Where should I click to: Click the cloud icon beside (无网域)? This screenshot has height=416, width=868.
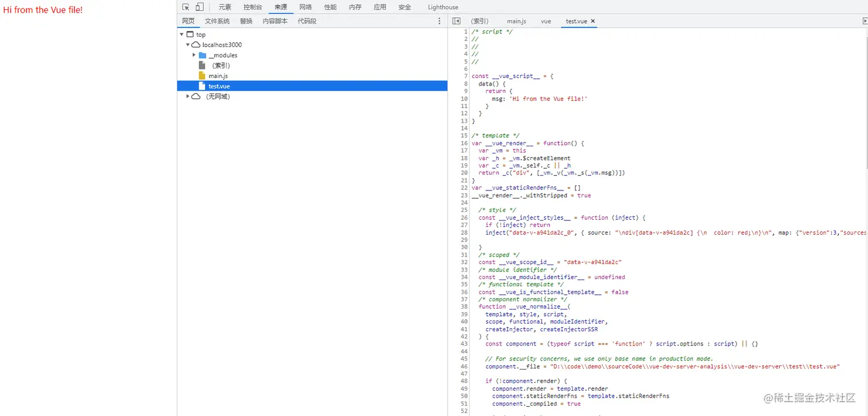point(196,96)
